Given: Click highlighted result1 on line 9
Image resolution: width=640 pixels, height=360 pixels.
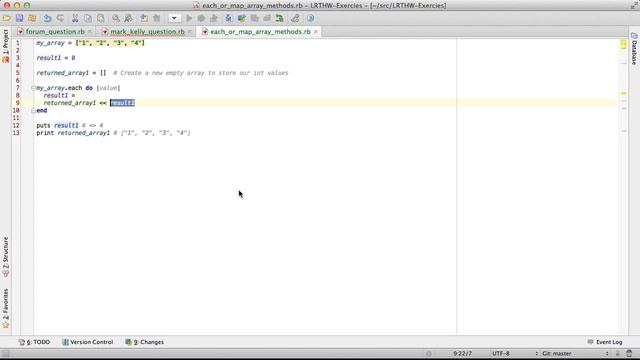Looking at the screenshot, I should tap(122, 103).
